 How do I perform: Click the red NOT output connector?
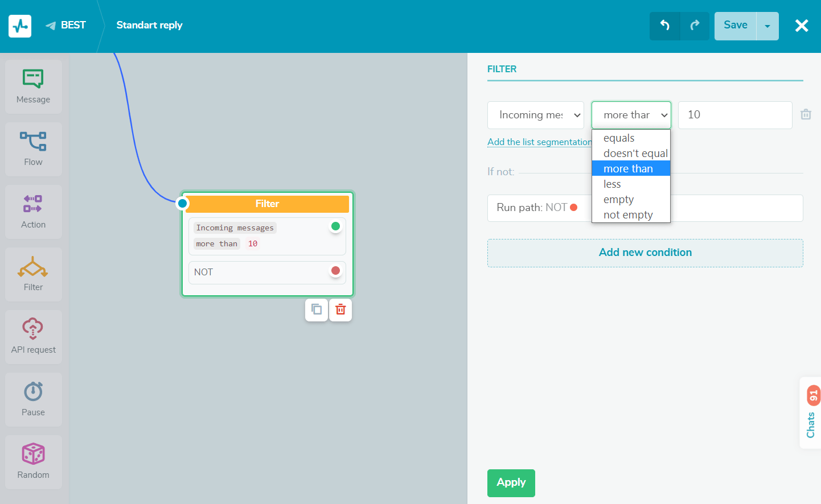[x=335, y=271]
